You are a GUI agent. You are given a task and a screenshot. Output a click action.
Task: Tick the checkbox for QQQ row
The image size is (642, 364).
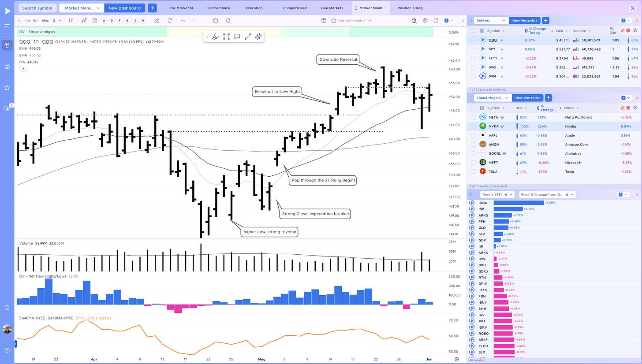(473, 40)
